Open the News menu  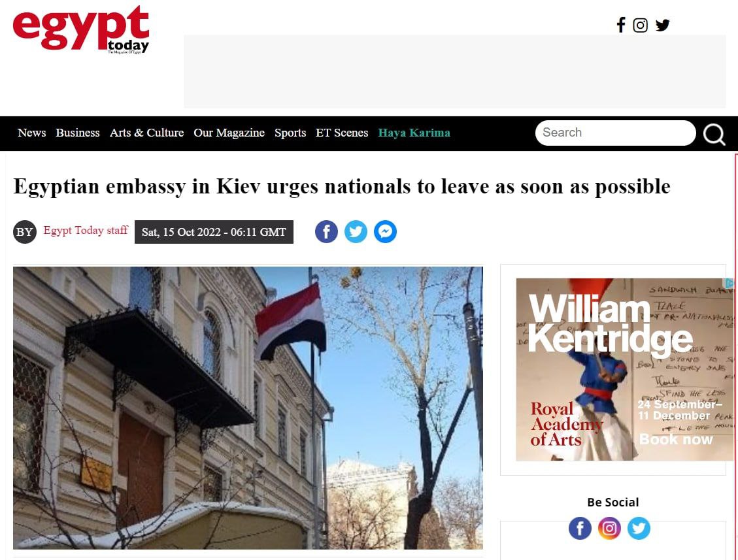(31, 133)
